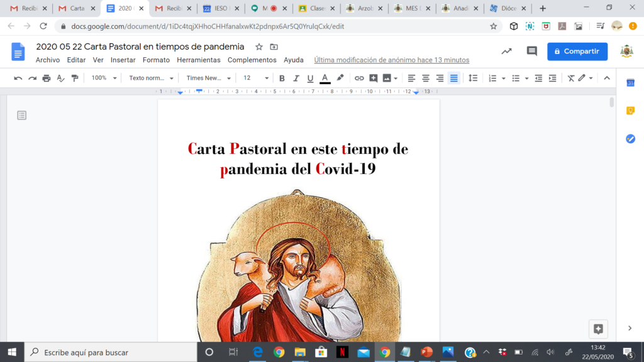Open the comment history icon

(532, 52)
